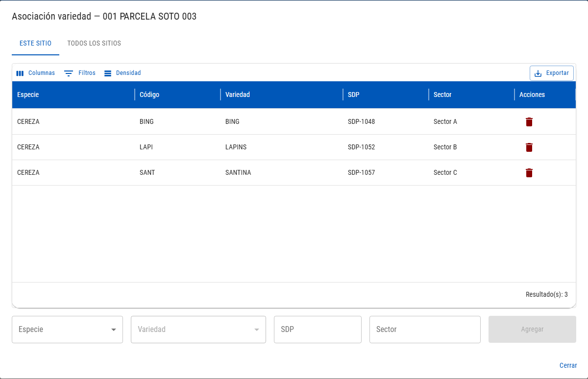Sort by the Variedad column header
This screenshot has height=379, width=588.
(282, 95)
